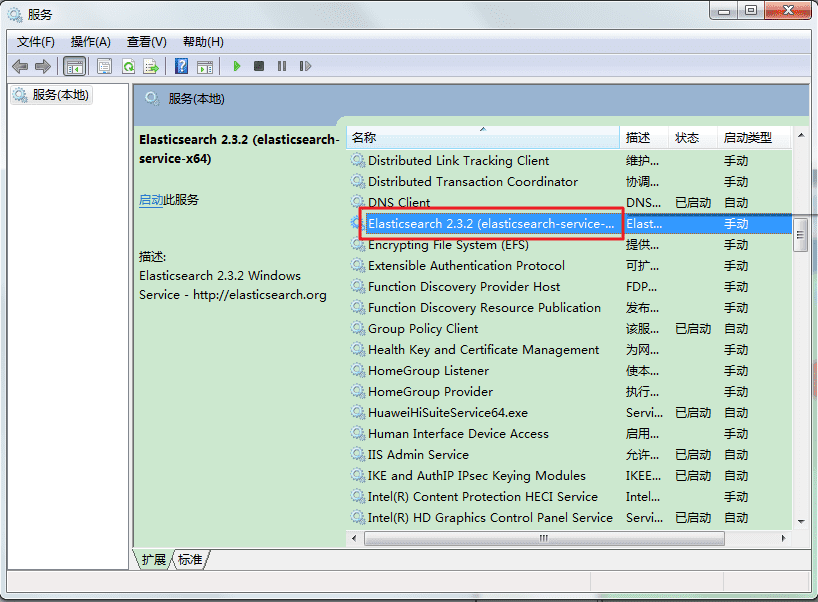Click the gear icon of Human Interface Device Access
818x602 pixels.
tap(357, 433)
